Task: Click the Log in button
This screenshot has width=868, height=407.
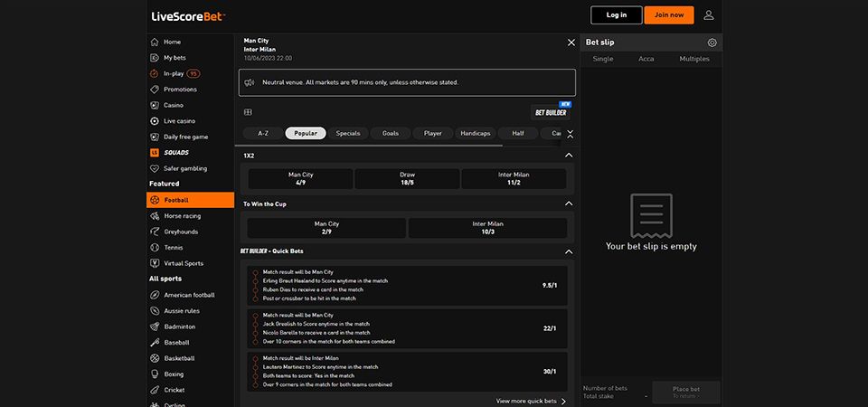Action: 617,15
